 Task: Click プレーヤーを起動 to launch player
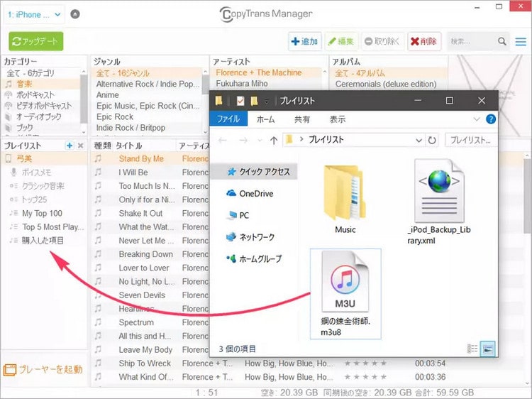[43, 369]
